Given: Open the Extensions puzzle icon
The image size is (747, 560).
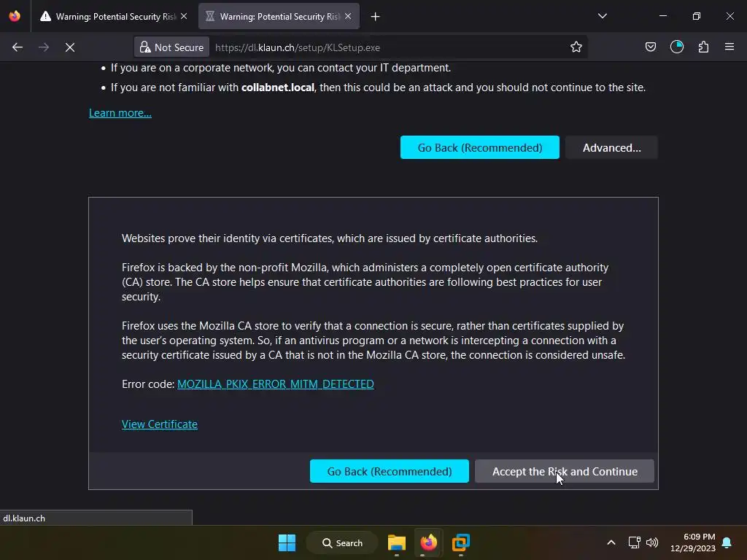Looking at the screenshot, I should coord(703,47).
